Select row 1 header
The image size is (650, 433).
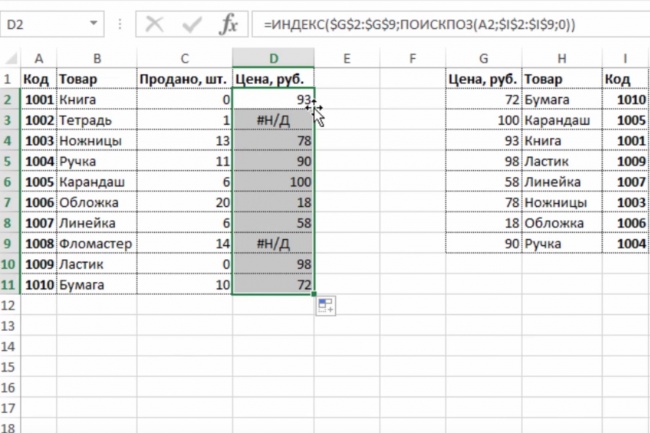(x=10, y=79)
